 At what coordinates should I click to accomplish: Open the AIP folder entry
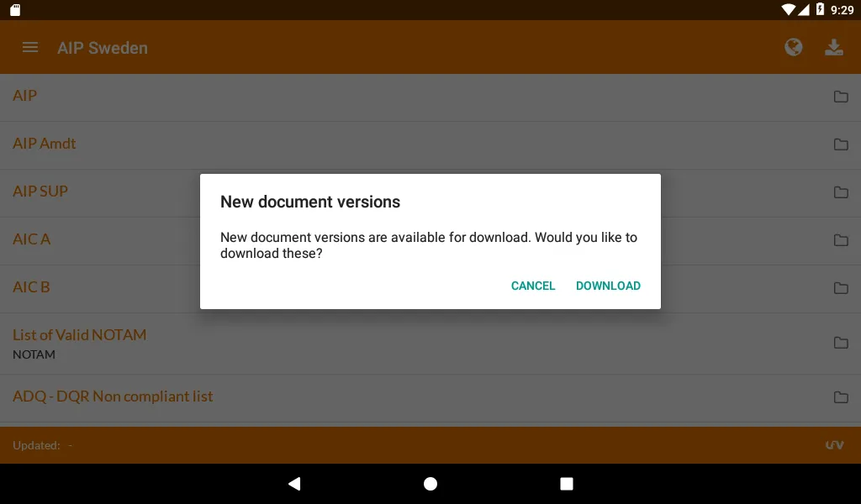point(430,97)
